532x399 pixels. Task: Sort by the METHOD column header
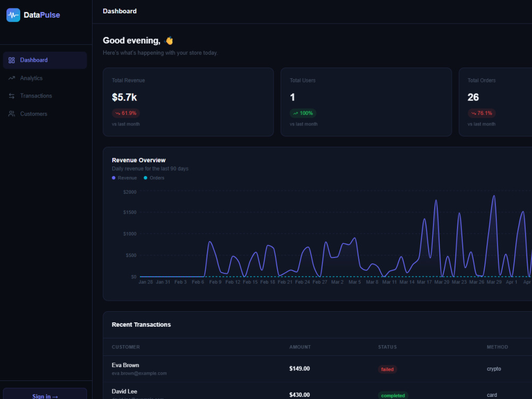point(497,347)
